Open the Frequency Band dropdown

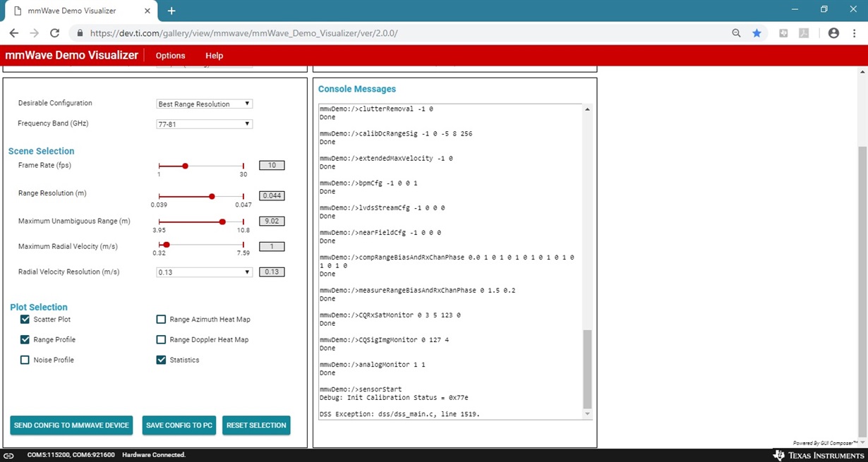(204, 124)
